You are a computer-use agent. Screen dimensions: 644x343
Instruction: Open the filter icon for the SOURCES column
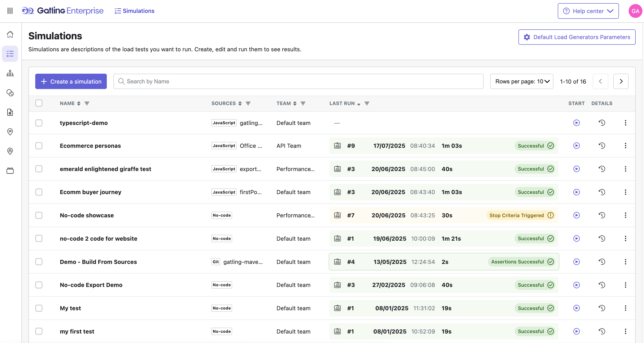[248, 103]
